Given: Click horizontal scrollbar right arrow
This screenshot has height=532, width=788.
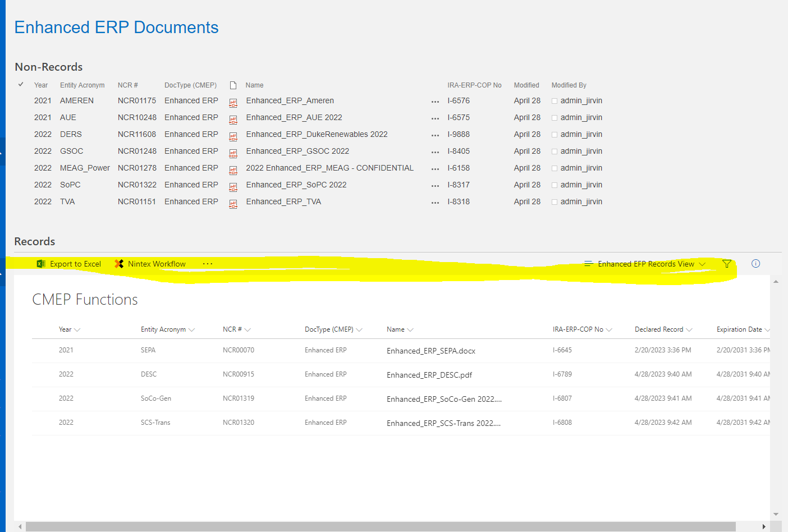Looking at the screenshot, I should click(764, 526).
